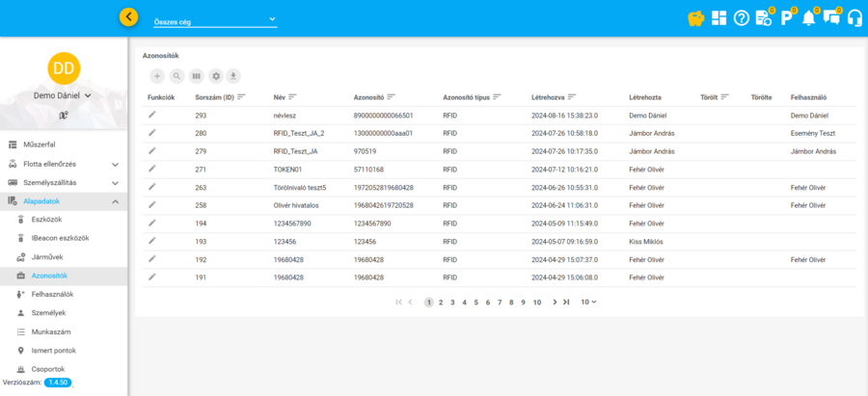The width and height of the screenshot is (868, 396).
Task: Open table settings gear icon
Action: (215, 75)
